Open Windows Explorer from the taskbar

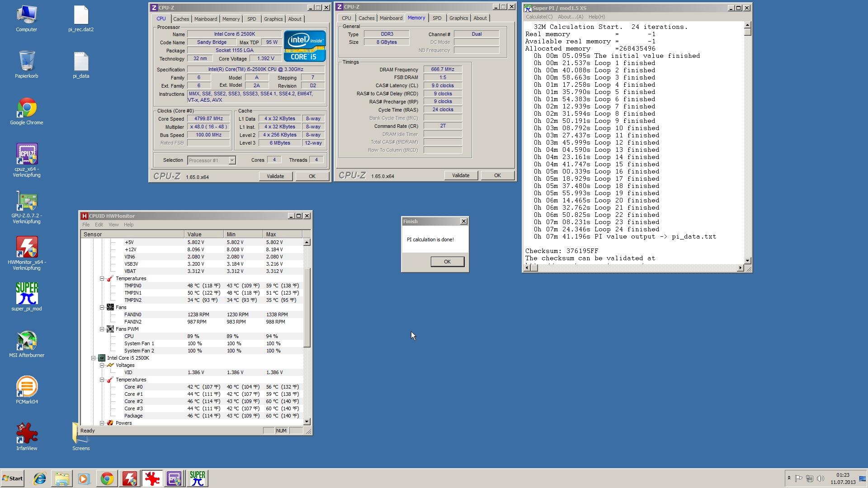click(x=62, y=479)
